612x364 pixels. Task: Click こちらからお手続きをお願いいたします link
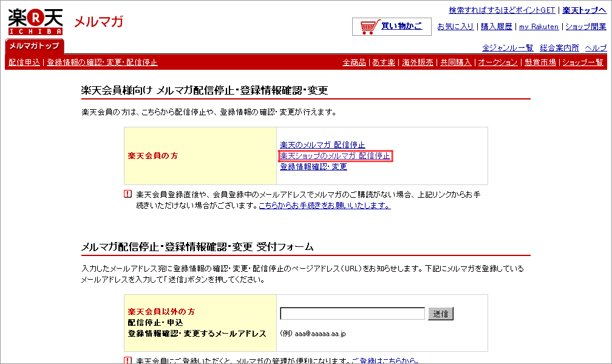click(325, 205)
